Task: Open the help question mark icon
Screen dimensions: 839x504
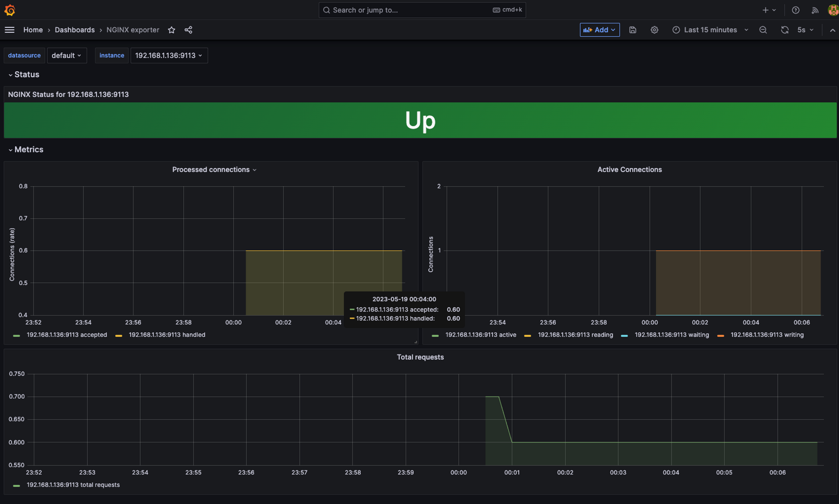Action: tap(795, 10)
